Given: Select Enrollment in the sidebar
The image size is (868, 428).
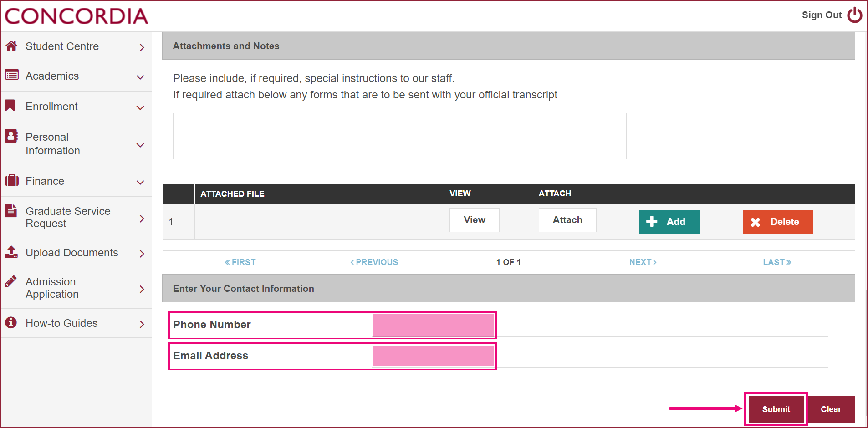Looking at the screenshot, I should (x=77, y=107).
